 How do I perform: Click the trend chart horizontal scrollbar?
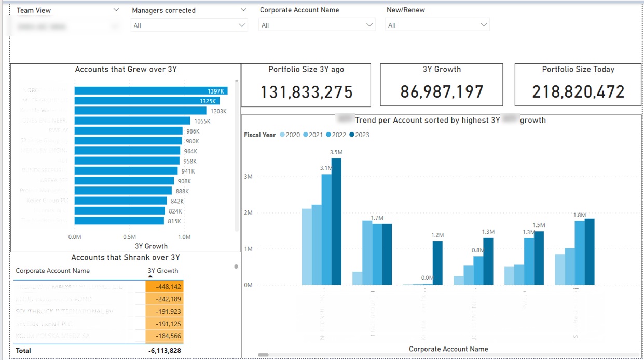(263, 355)
